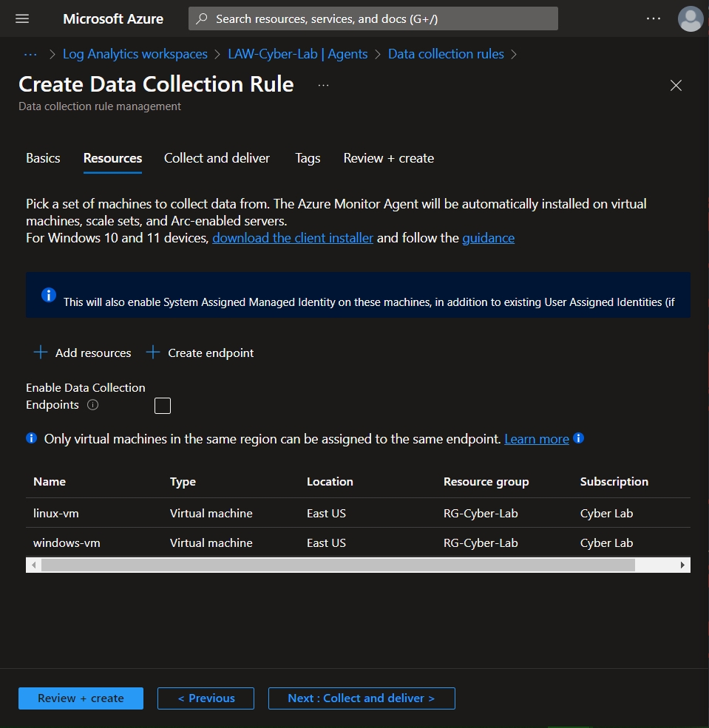The width and height of the screenshot is (709, 728).
Task: Sort by the Location column header
Action: [x=330, y=481]
